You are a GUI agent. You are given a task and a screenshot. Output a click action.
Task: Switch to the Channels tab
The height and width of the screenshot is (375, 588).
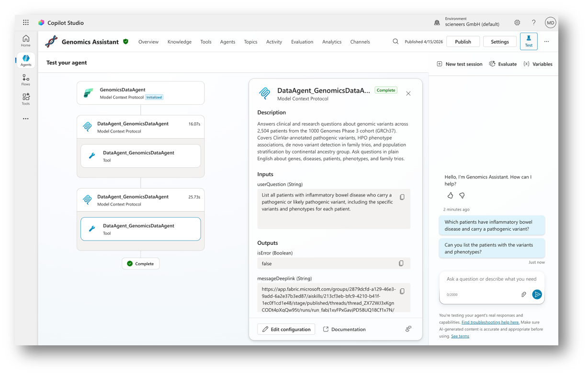pos(360,42)
